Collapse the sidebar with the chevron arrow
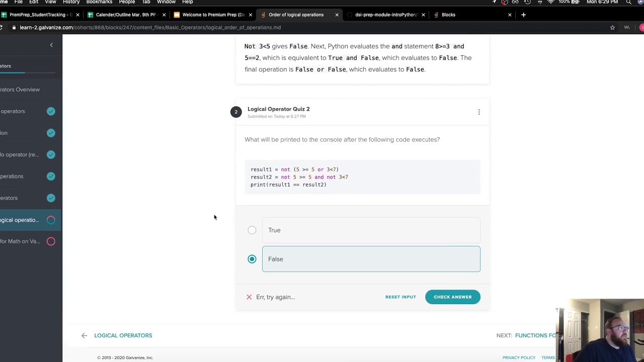644x362 pixels. click(x=51, y=45)
